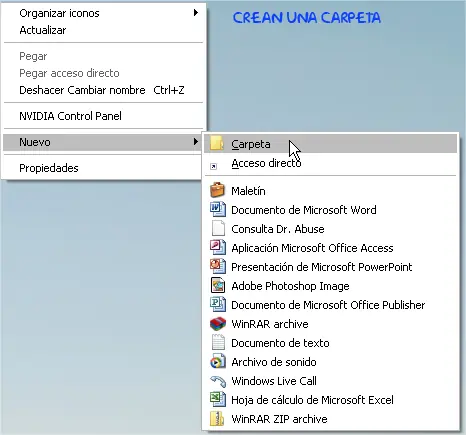This screenshot has height=435, width=466.
Task: Open Propiedades from the context menu
Action: pyautogui.click(x=103, y=168)
